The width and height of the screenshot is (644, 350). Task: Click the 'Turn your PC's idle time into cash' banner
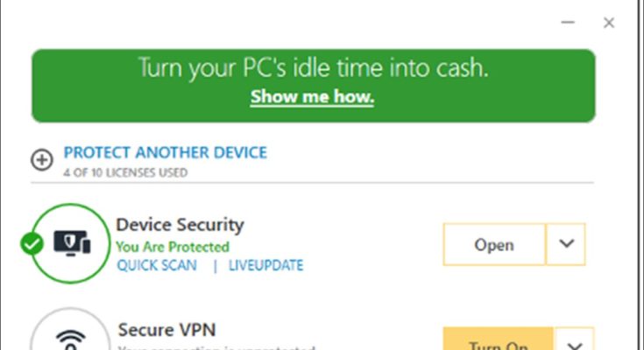313,69
